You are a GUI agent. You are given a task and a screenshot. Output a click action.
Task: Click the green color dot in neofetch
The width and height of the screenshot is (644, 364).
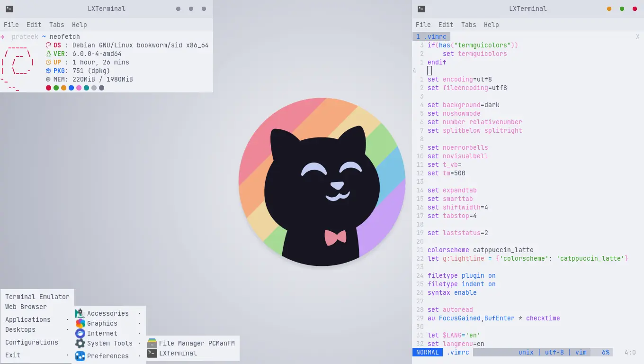[56, 88]
